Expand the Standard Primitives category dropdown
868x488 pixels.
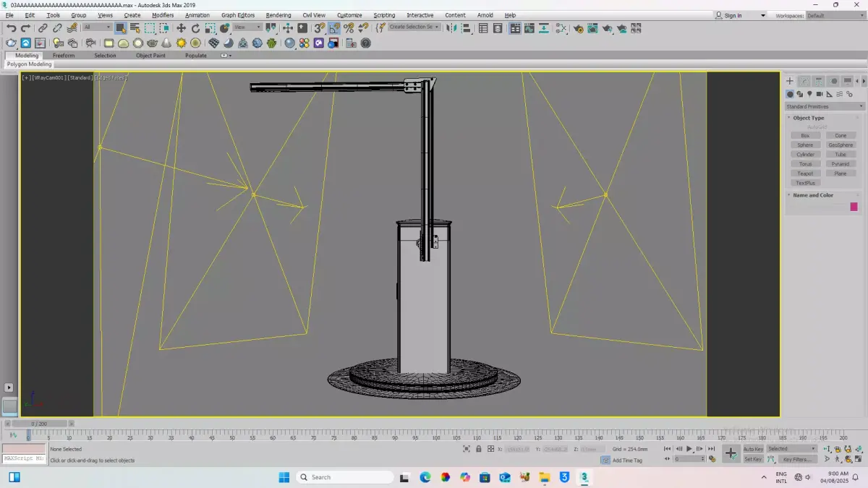coord(825,106)
